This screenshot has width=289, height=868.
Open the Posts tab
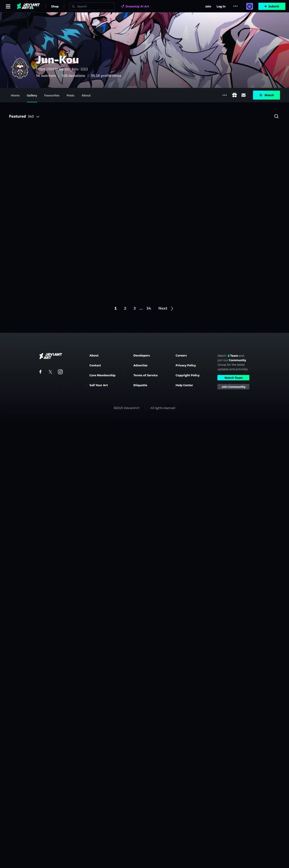[x=70, y=95]
